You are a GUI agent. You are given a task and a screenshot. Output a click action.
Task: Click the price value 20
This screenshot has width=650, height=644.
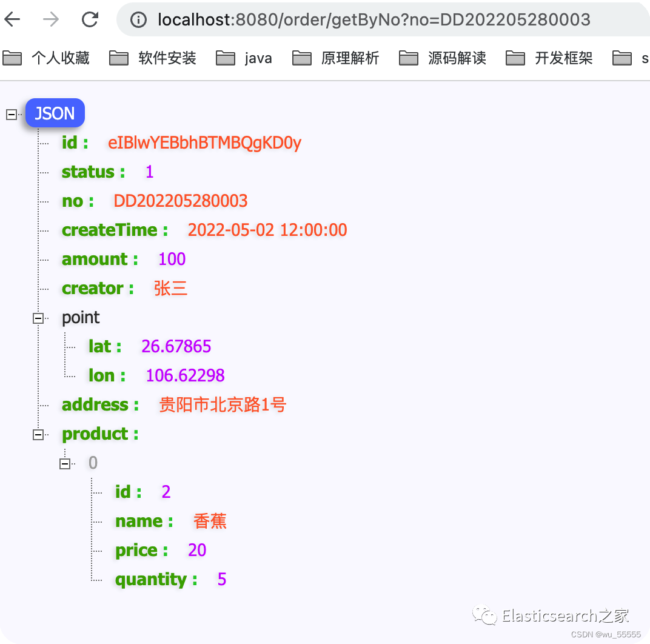point(197,550)
